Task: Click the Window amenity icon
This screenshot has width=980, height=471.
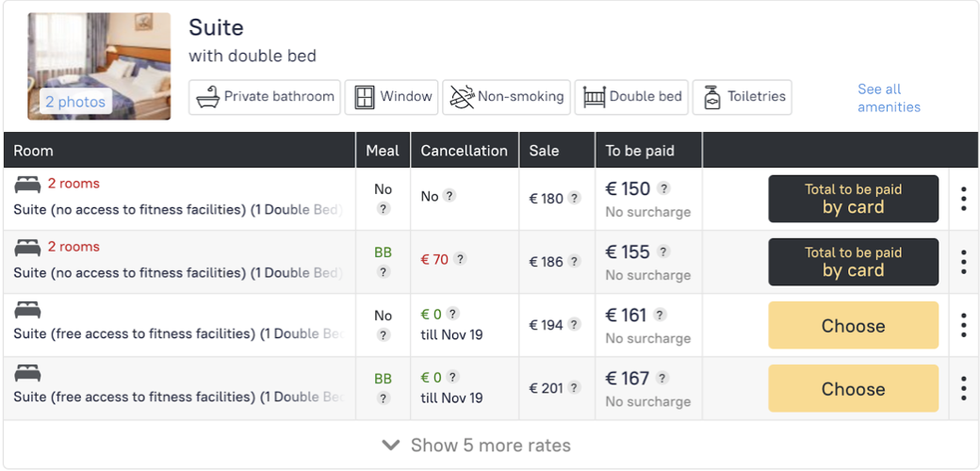Action: (x=363, y=96)
